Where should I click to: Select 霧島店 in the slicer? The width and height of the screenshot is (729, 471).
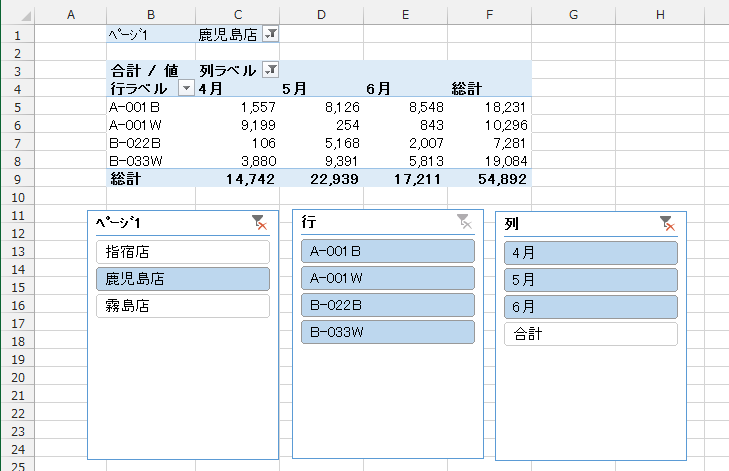(x=183, y=306)
